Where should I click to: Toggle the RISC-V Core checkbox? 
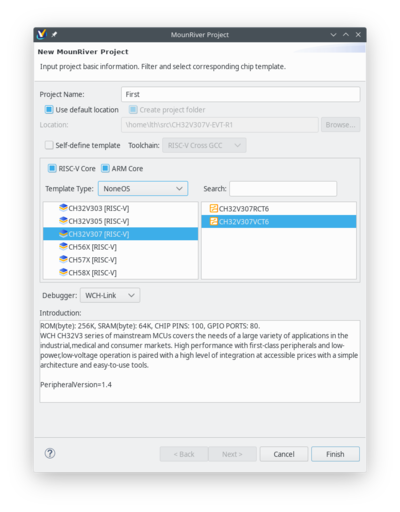tap(52, 168)
